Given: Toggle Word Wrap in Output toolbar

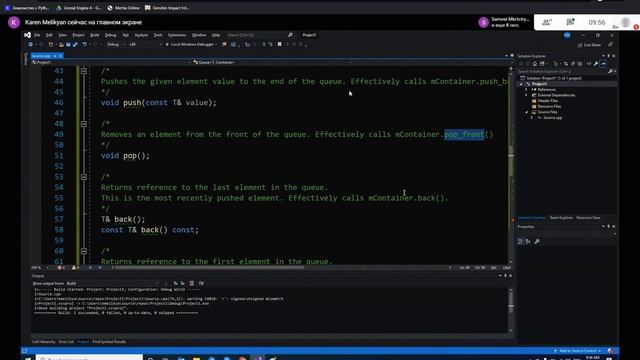Looking at the screenshot, I should click(201, 283).
